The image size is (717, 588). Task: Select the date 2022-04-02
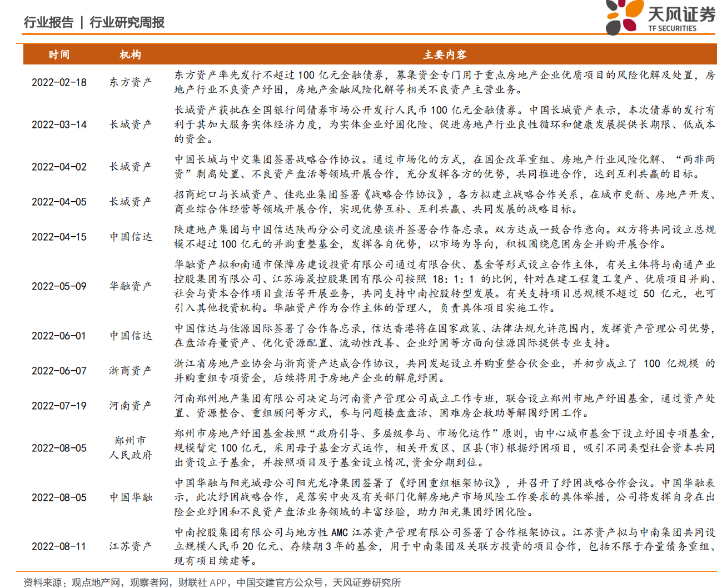coord(59,167)
